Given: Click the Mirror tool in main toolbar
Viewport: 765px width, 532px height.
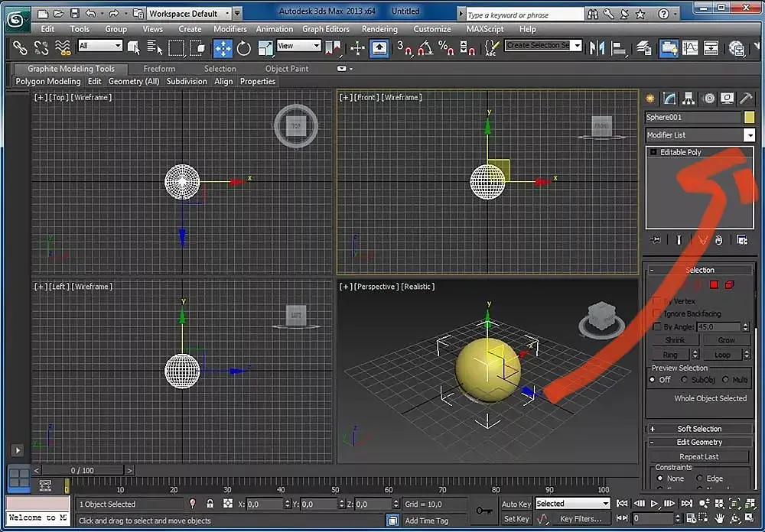Looking at the screenshot, I should click(597, 48).
